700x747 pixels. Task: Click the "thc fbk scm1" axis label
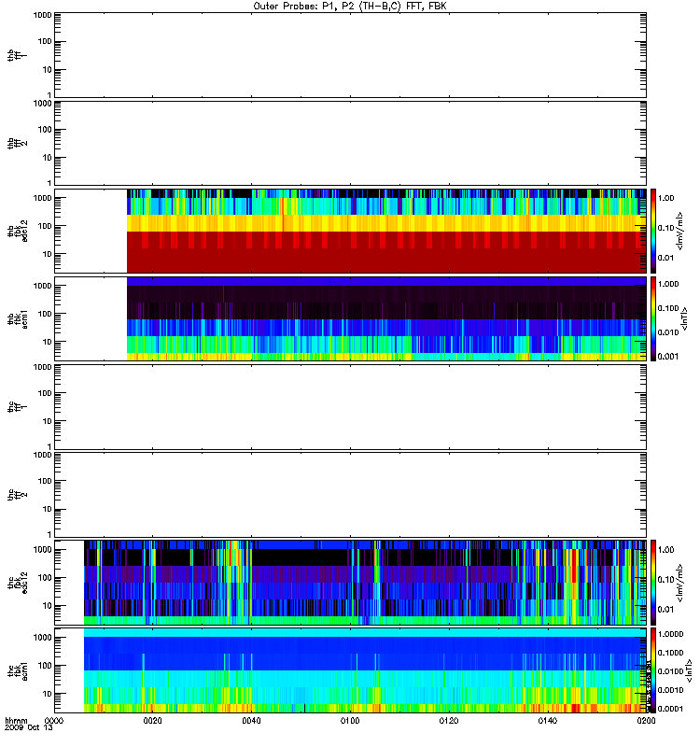[18, 670]
